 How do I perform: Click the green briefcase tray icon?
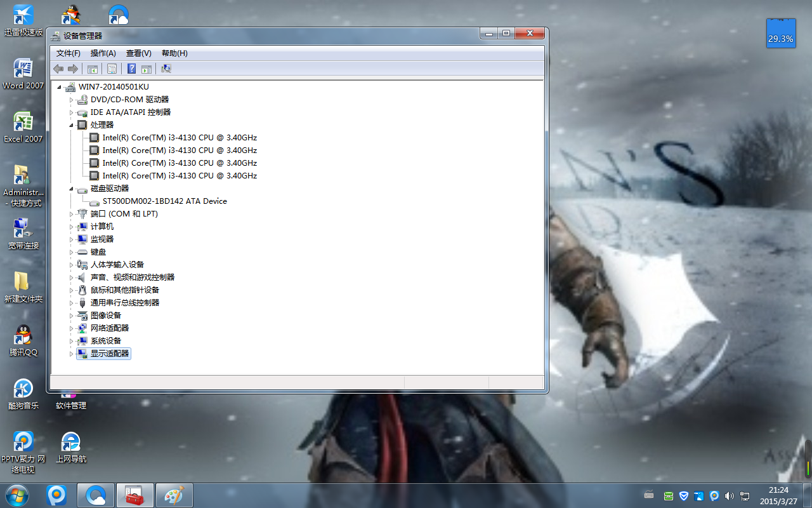[x=669, y=495]
